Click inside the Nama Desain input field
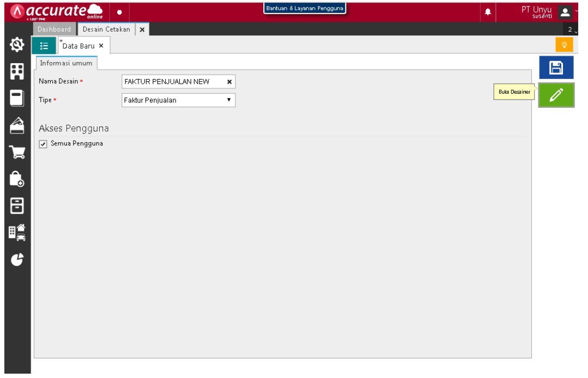The image size is (588, 378). point(169,81)
